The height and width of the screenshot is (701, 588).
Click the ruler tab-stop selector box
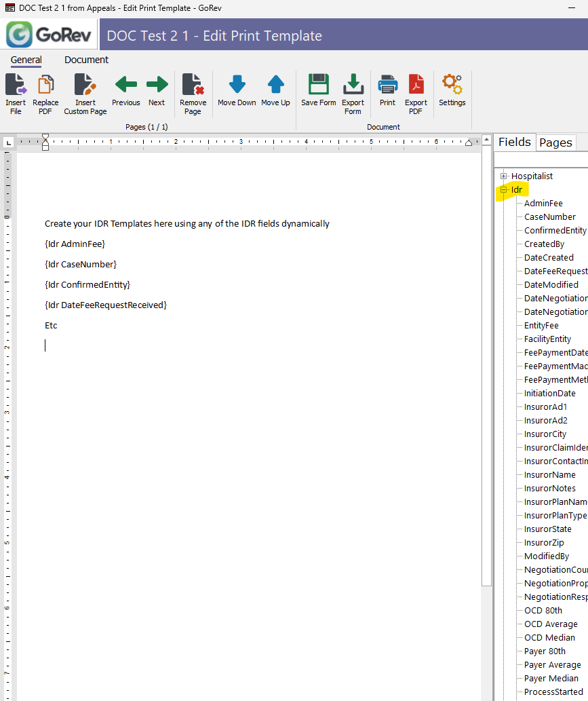8,143
